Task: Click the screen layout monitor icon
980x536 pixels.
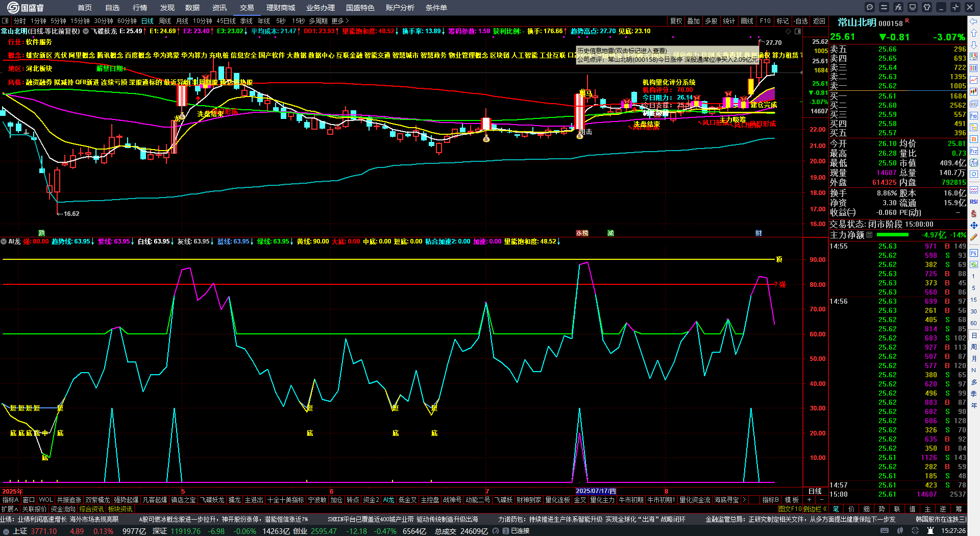Action: coord(913,7)
